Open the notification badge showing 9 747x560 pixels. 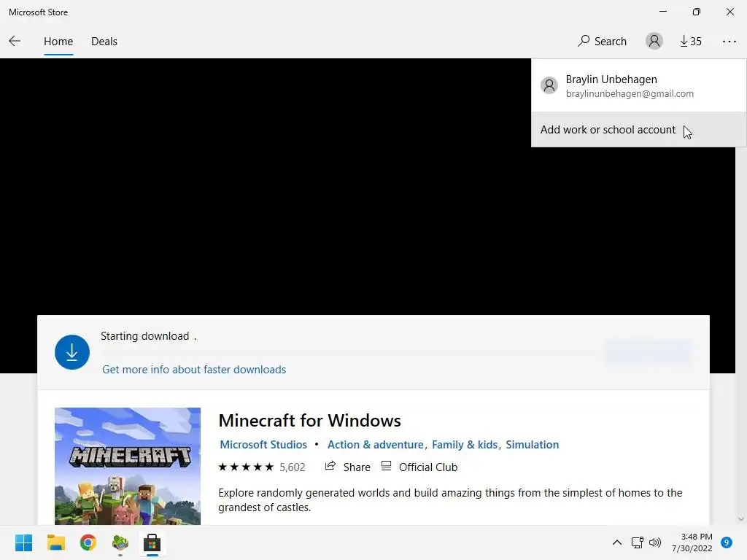pos(727,542)
